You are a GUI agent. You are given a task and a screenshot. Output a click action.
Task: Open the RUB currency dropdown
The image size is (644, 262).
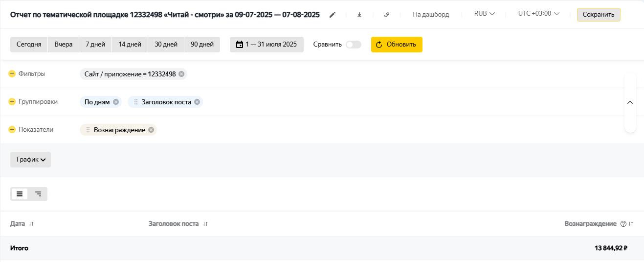(x=485, y=14)
